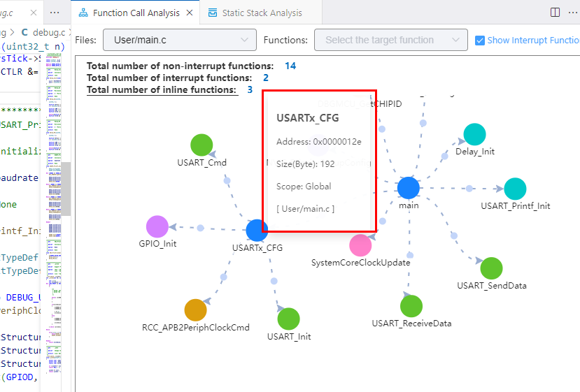Click the Function Call Analysis tab icon

click(x=83, y=13)
